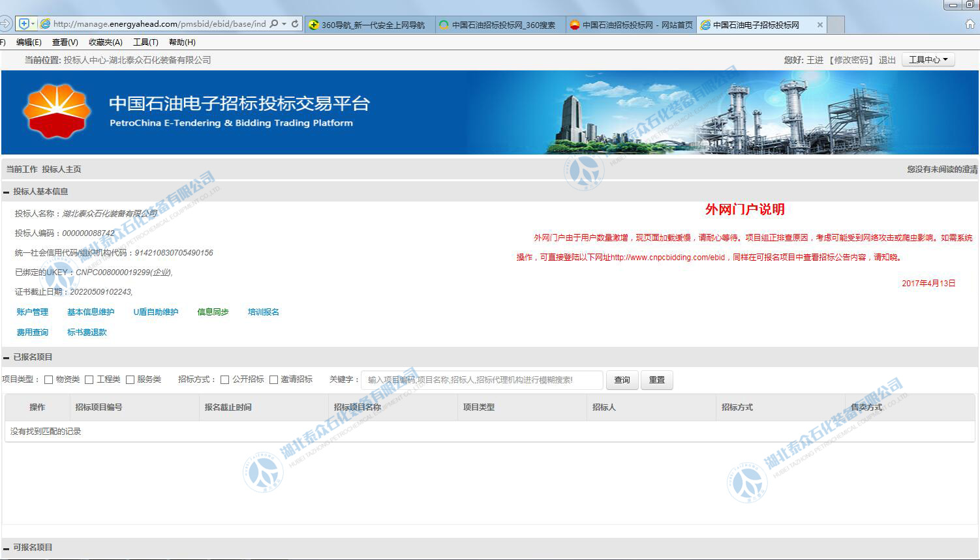Close the 中国石油电子招标投标网 tab
Viewport: 980px width, 560px height.
click(820, 25)
